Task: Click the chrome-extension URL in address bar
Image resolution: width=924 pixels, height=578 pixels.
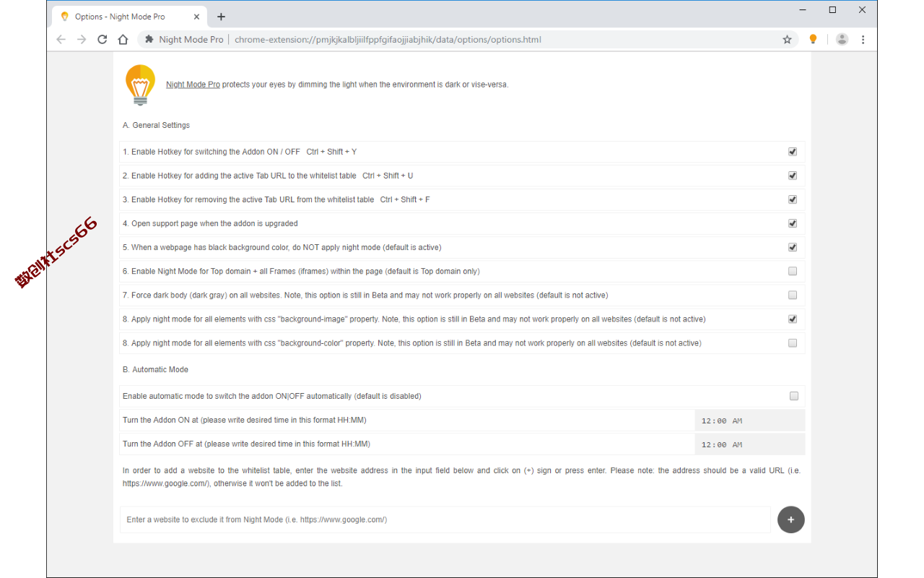Action: pos(388,40)
